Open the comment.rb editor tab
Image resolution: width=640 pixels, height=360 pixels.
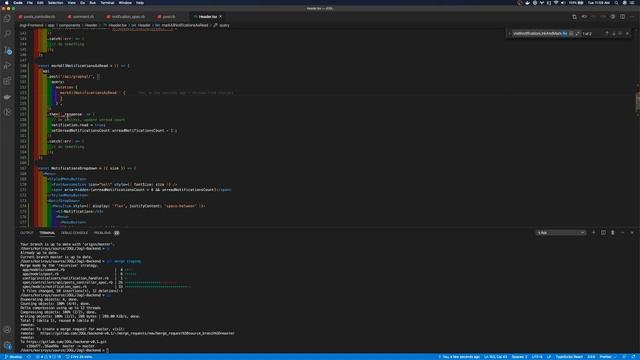[83, 17]
